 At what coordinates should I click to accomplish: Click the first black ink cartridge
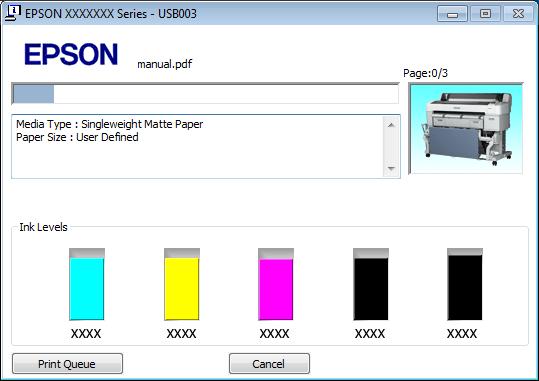point(371,284)
